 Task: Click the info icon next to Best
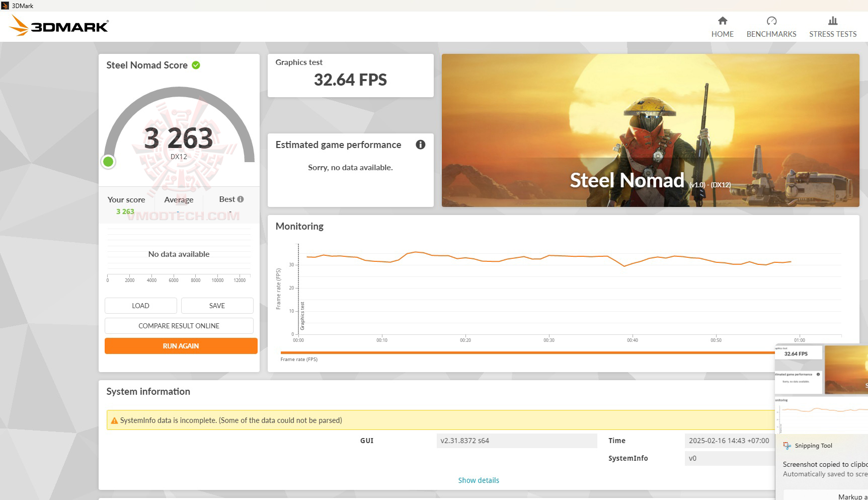pyautogui.click(x=241, y=199)
